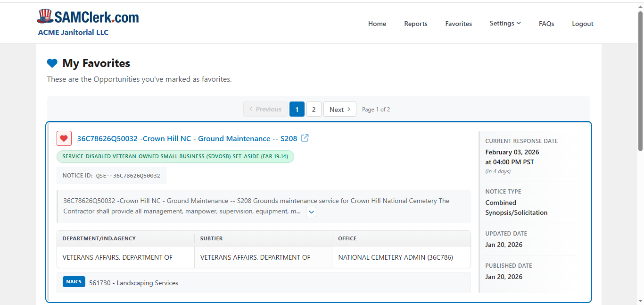Toggle the SDVOSB set-aside badge

[175, 156]
